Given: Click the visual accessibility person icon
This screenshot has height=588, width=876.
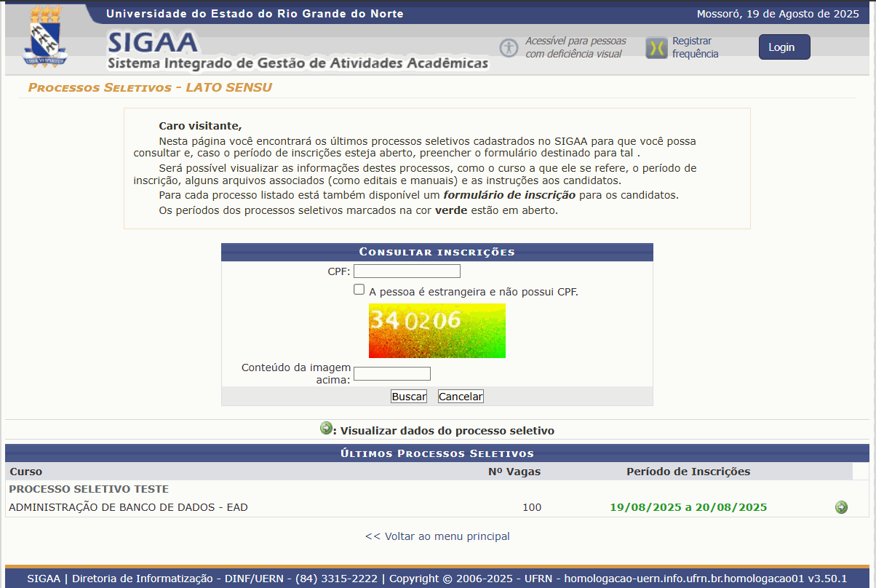Looking at the screenshot, I should [x=509, y=48].
